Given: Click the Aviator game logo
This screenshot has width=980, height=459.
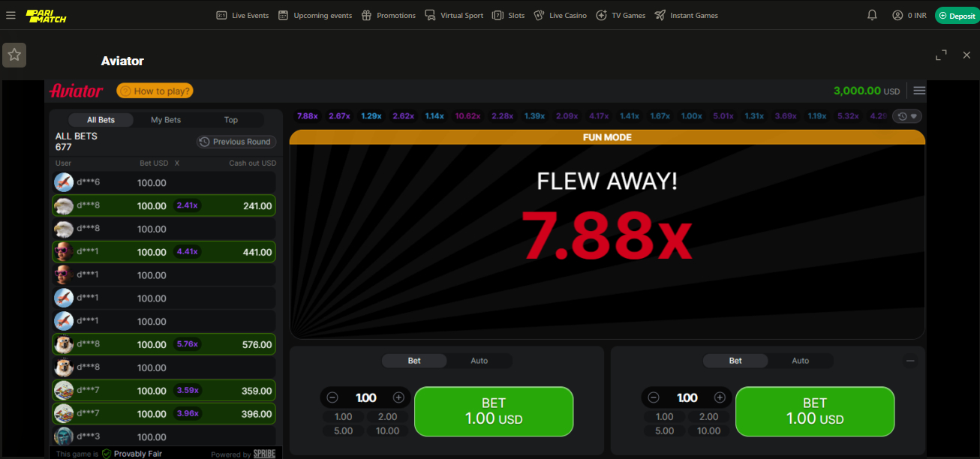Looking at the screenshot, I should pyautogui.click(x=76, y=91).
